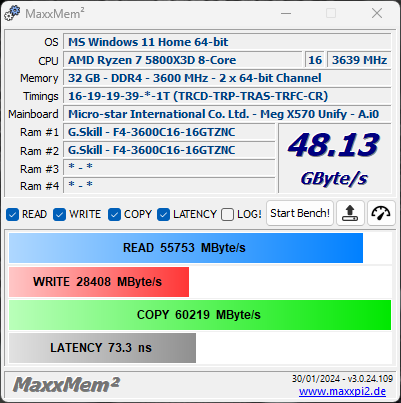Select the AMD Ryzen 7 5800X3D CPU field
This screenshot has height=403, width=401.
click(x=182, y=60)
